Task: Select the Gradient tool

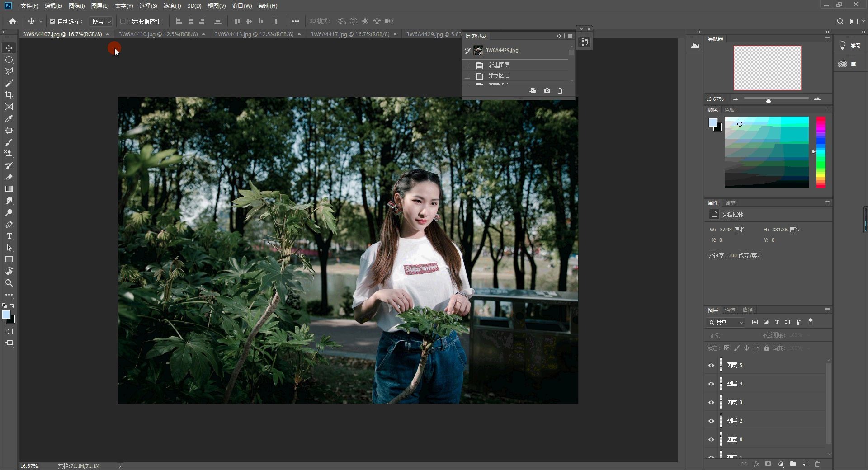Action: point(9,189)
